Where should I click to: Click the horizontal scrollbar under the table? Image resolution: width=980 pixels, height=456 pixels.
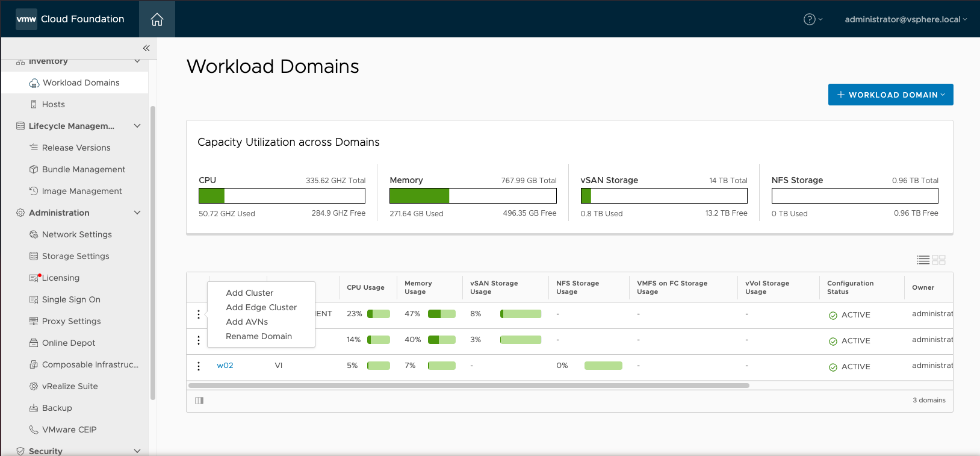[x=469, y=386]
